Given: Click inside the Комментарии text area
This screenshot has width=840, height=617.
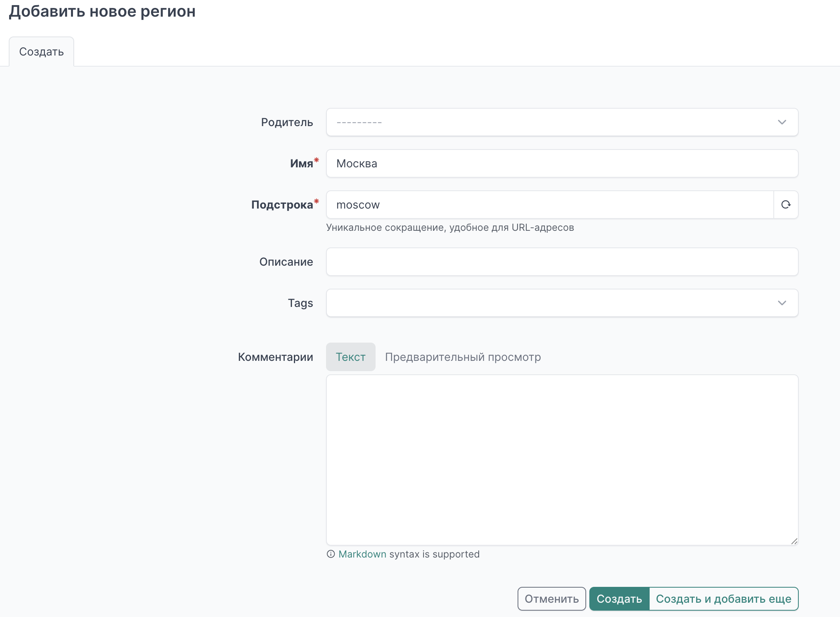Looking at the screenshot, I should [562, 460].
